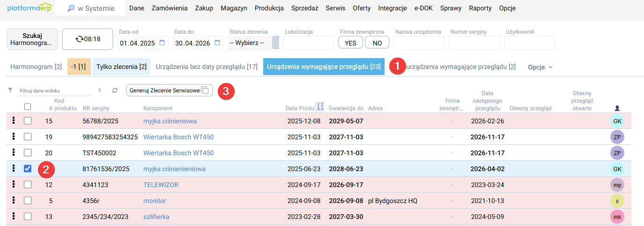The width and height of the screenshot is (644, 226).
Task: Click the small reload icon beside the filter
Action: [115, 90]
